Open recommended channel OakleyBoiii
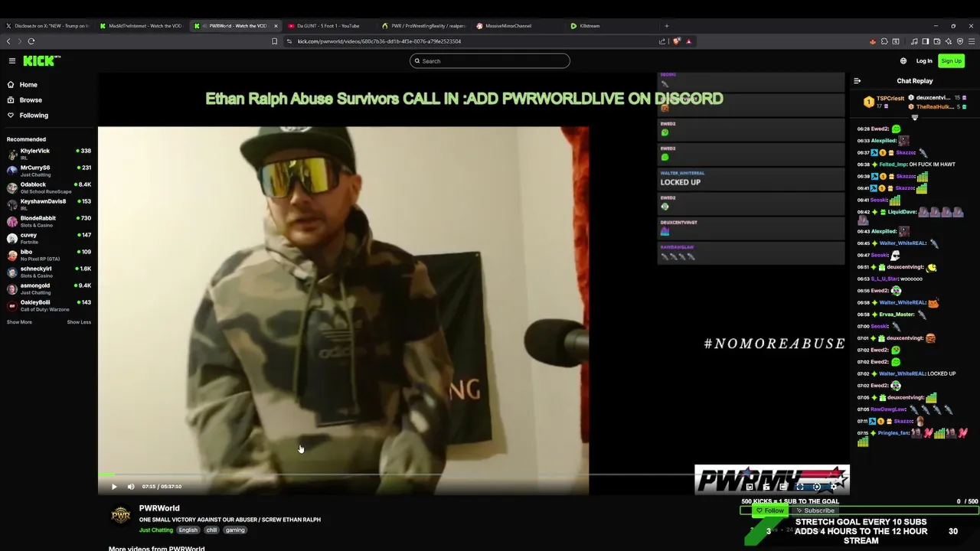This screenshot has width=980, height=551. [49, 305]
